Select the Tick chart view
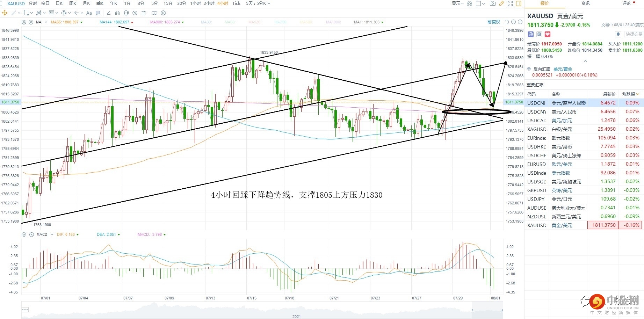The width and height of the screenshot is (644, 319). pyautogui.click(x=236, y=3)
